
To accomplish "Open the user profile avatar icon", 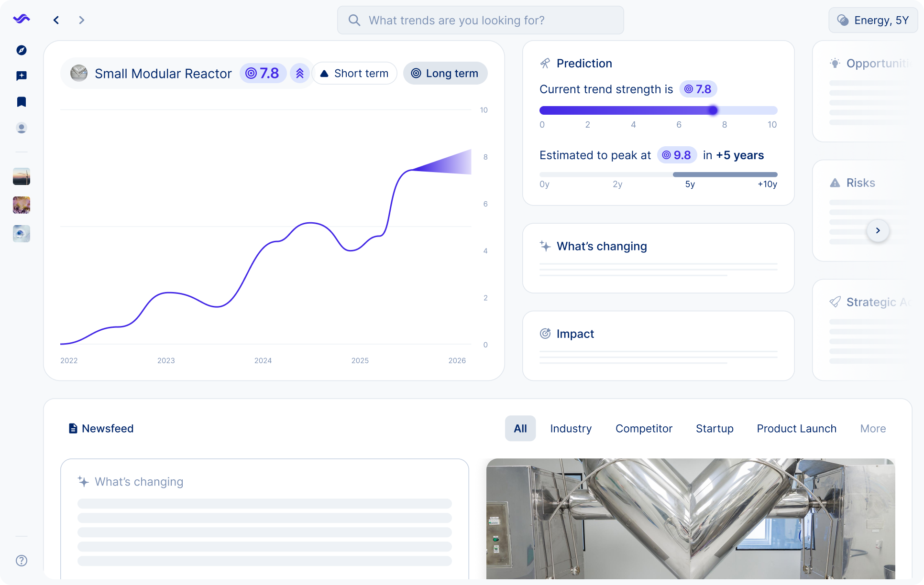I will click(x=22, y=128).
